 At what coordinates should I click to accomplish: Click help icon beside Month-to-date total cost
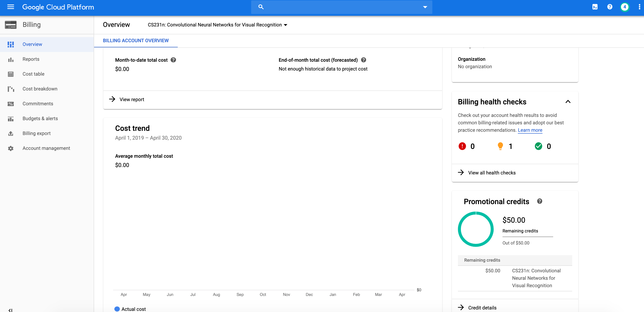173,60
